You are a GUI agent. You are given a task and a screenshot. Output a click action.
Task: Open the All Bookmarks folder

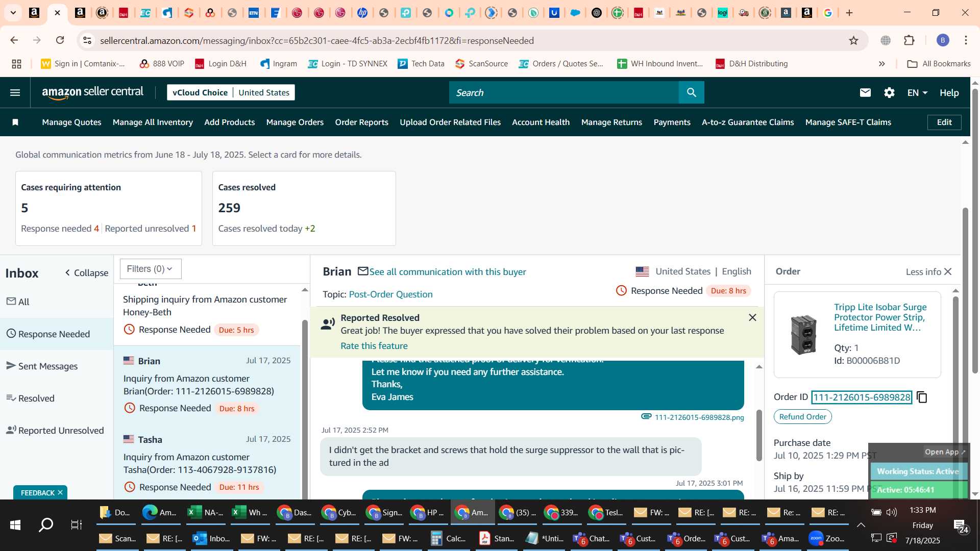coord(939,64)
